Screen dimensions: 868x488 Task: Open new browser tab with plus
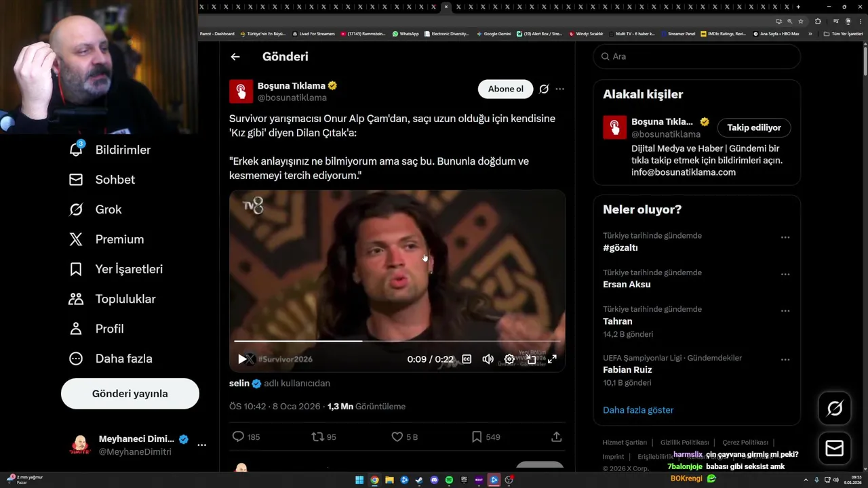coord(798,7)
